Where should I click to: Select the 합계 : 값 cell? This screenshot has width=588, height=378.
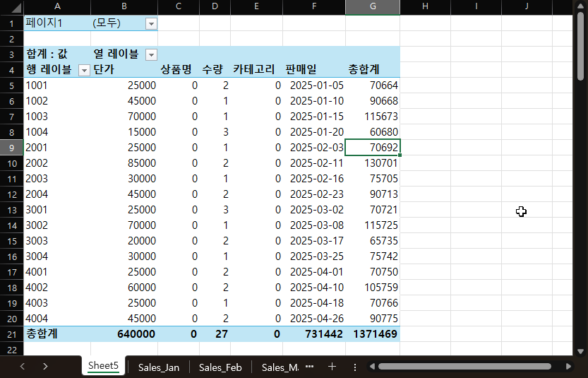tap(57, 54)
